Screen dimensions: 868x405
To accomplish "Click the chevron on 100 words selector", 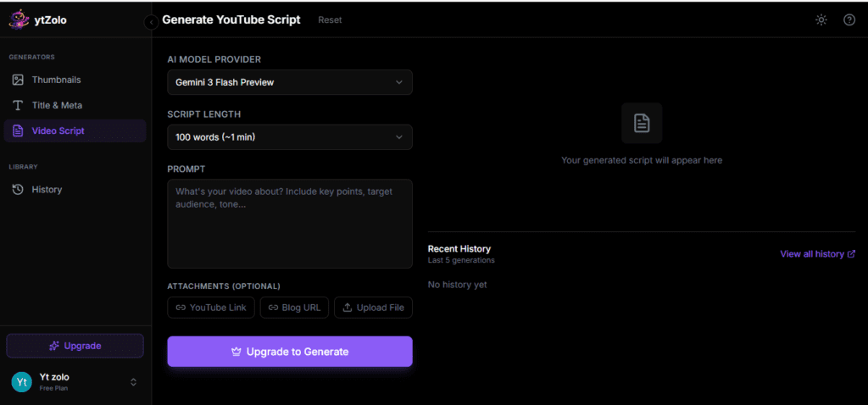I will 399,136.
